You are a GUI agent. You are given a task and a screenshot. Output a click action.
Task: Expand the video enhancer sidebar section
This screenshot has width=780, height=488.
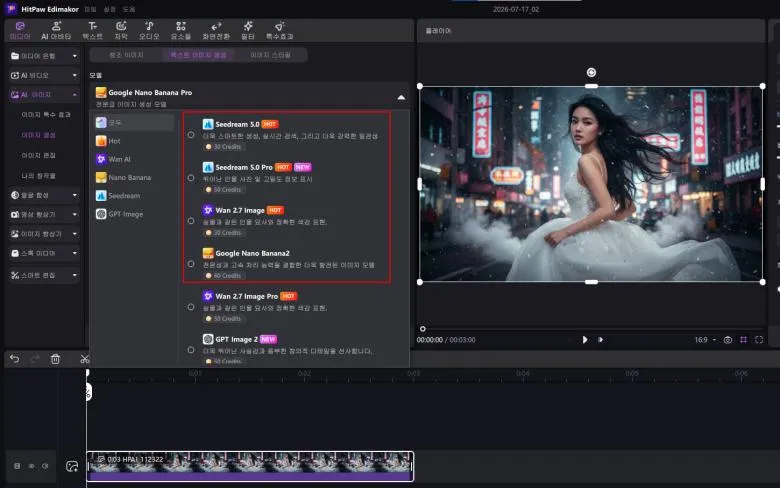(44, 214)
